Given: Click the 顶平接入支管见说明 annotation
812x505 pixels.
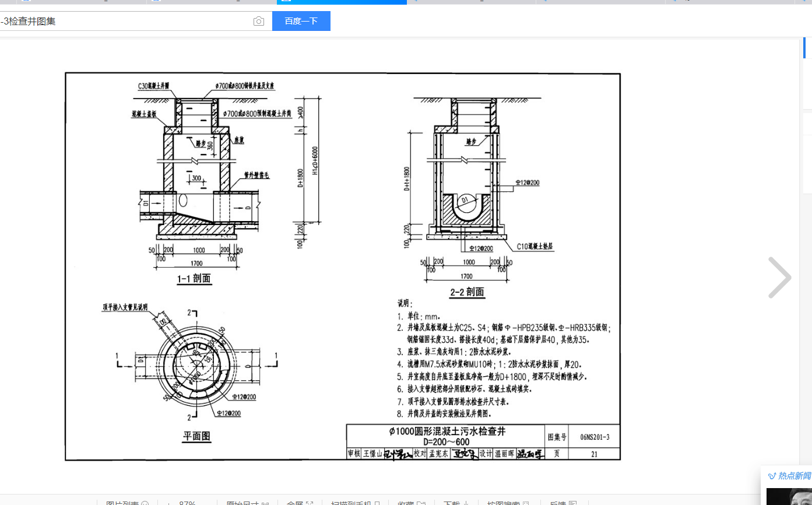Looking at the screenshot, I should [125, 307].
